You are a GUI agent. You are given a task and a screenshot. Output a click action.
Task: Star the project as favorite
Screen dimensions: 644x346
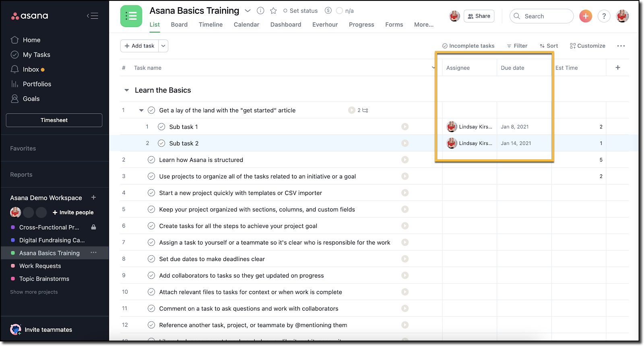tap(273, 11)
